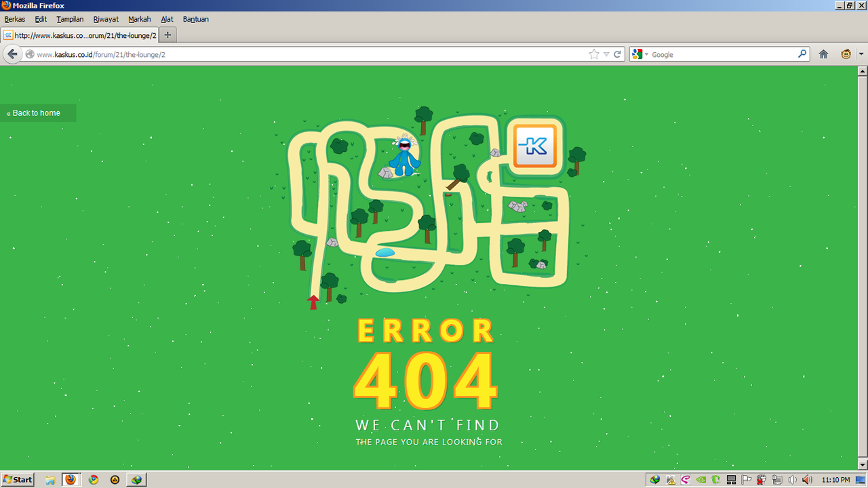Launch AIMP player from the taskbar
This screenshot has height=488, width=868.
click(x=115, y=480)
